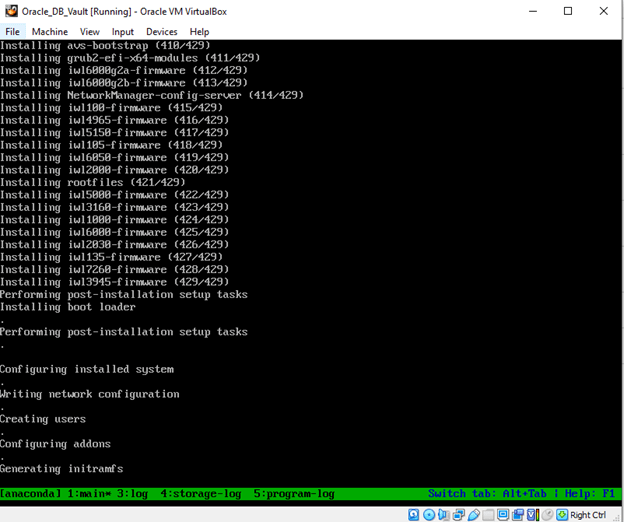Click 'Installing iwl3945-firmware (429/429)' line
The width and height of the screenshot is (624, 522).
115,282
